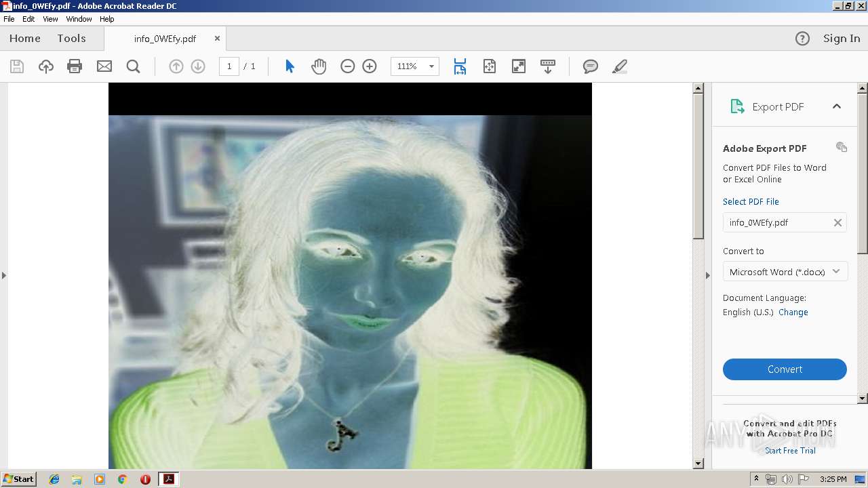Go to next page arrow
Screen dimensions: 868x488
pos(198,66)
